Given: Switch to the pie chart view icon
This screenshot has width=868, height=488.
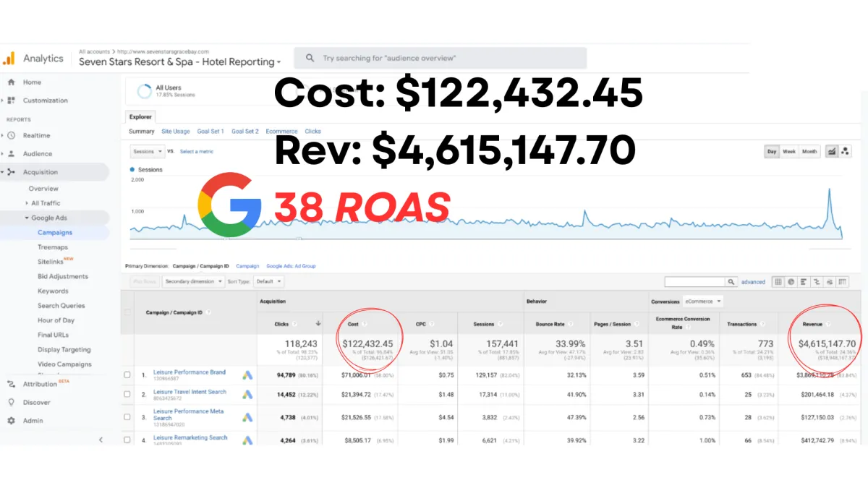Looking at the screenshot, I should tap(791, 282).
